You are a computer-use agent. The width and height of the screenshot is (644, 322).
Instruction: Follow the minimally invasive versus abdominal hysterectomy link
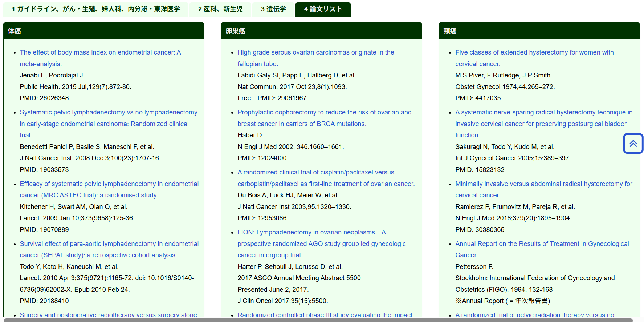click(543, 184)
